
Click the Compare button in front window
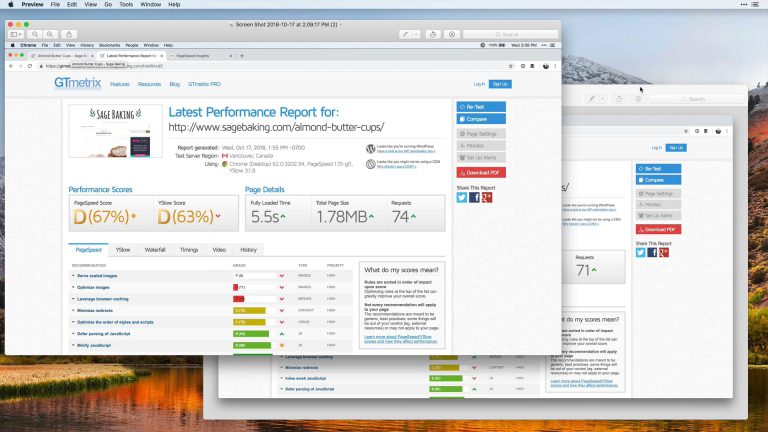point(481,119)
